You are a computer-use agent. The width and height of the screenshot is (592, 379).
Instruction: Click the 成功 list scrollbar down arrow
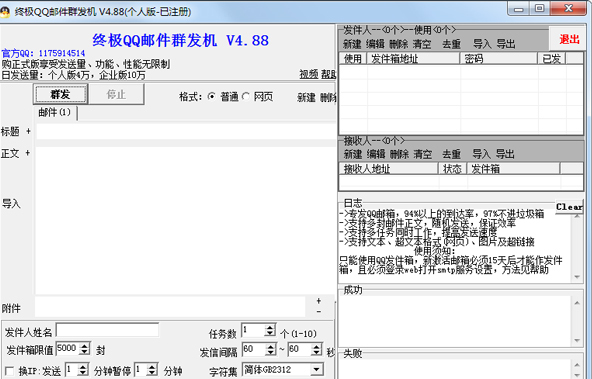[577, 340]
